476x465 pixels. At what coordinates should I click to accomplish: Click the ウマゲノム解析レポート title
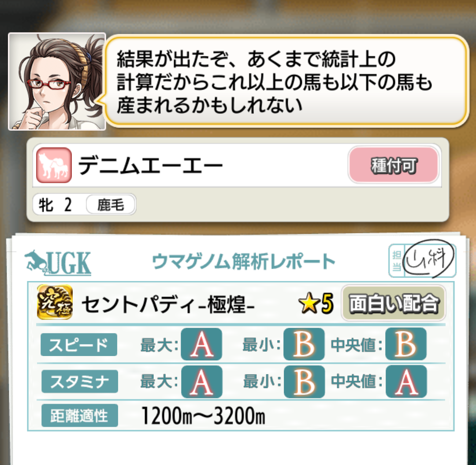[243, 261]
